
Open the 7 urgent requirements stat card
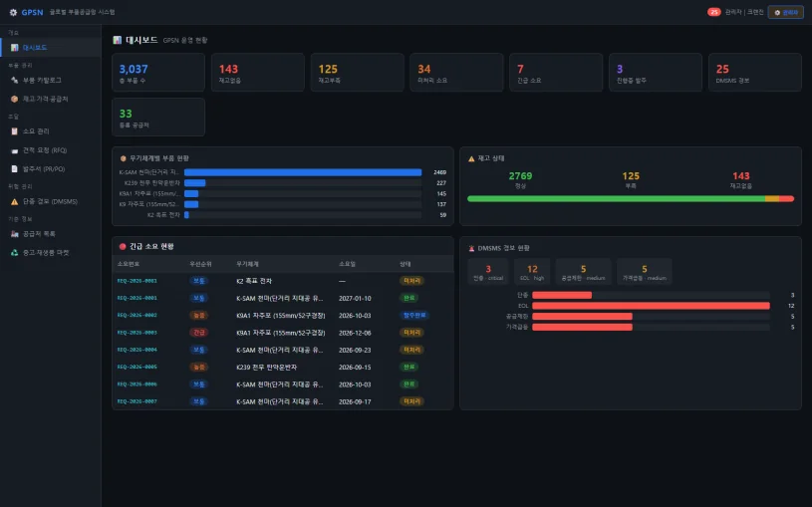click(x=556, y=73)
